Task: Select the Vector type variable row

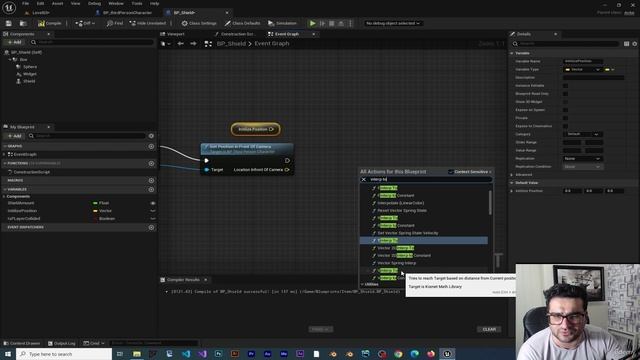Action: click(x=80, y=211)
